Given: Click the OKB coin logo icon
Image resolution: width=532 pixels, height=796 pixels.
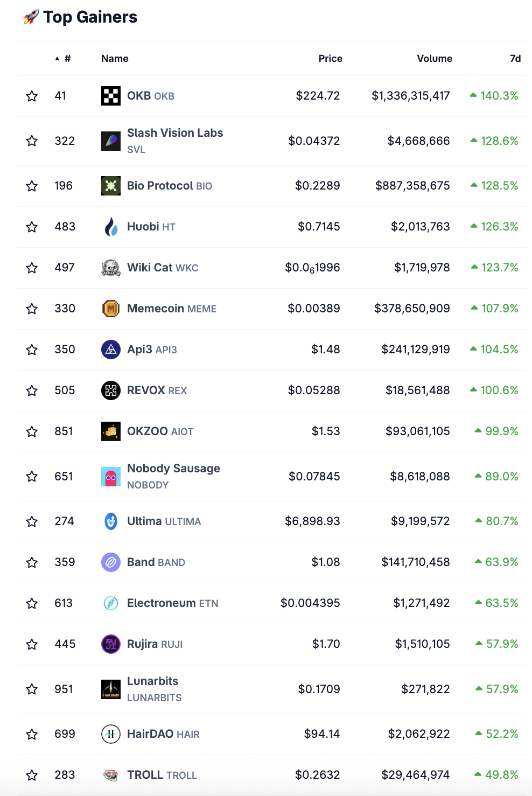Looking at the screenshot, I should pyautogui.click(x=111, y=96).
